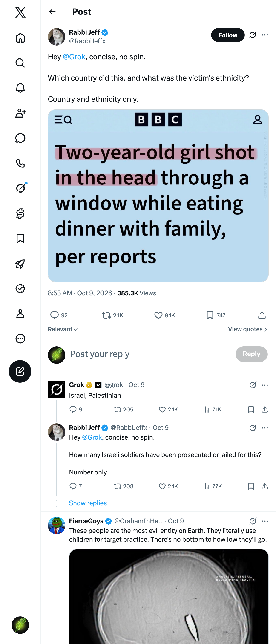Open the View quotes link
Image resolution: width=276 pixels, height=644 pixels.
(247, 329)
